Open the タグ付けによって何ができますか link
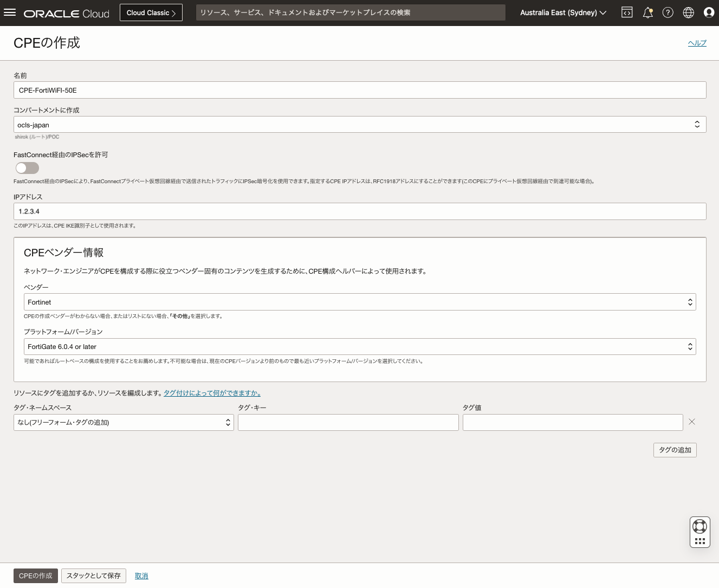This screenshot has width=719, height=588. click(212, 393)
